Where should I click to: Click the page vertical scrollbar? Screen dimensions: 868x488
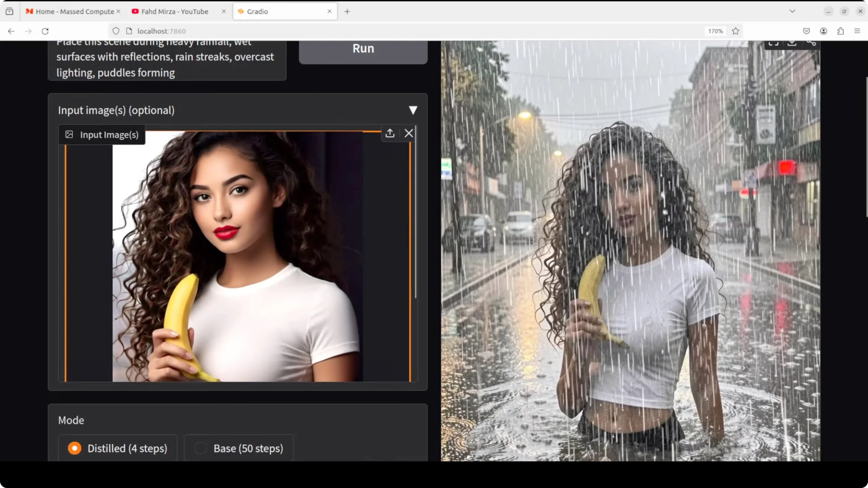866,147
